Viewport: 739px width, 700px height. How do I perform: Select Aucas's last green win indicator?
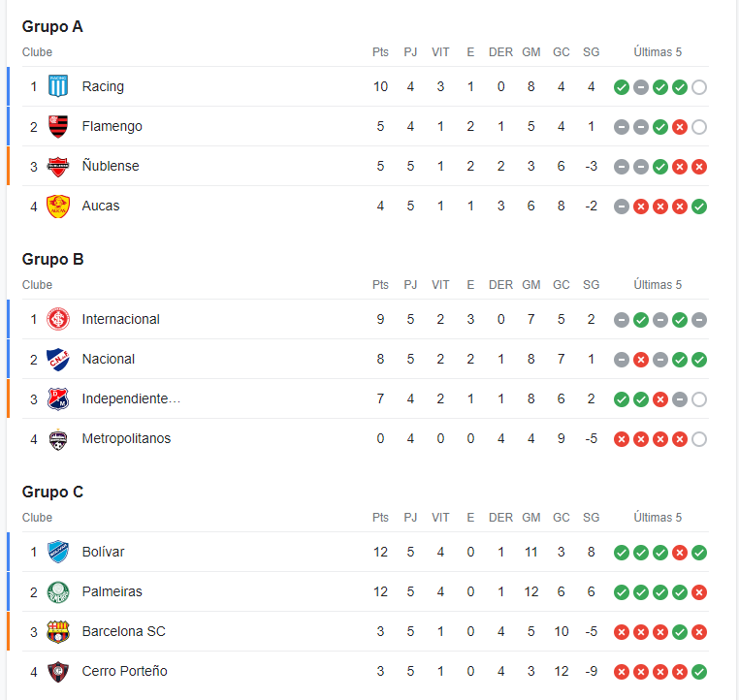click(699, 207)
